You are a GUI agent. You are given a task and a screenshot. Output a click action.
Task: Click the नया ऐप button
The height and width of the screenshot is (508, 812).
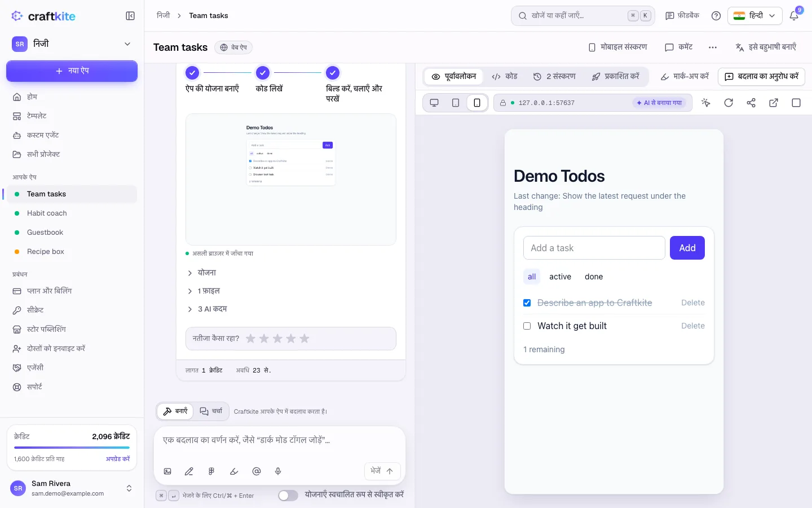(72, 71)
